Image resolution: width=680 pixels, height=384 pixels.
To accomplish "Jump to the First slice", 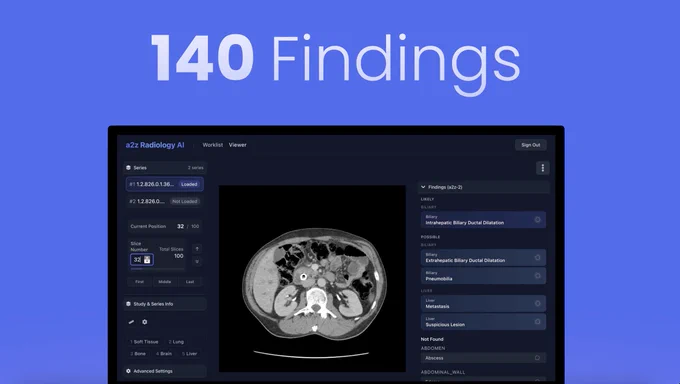I will point(139,282).
